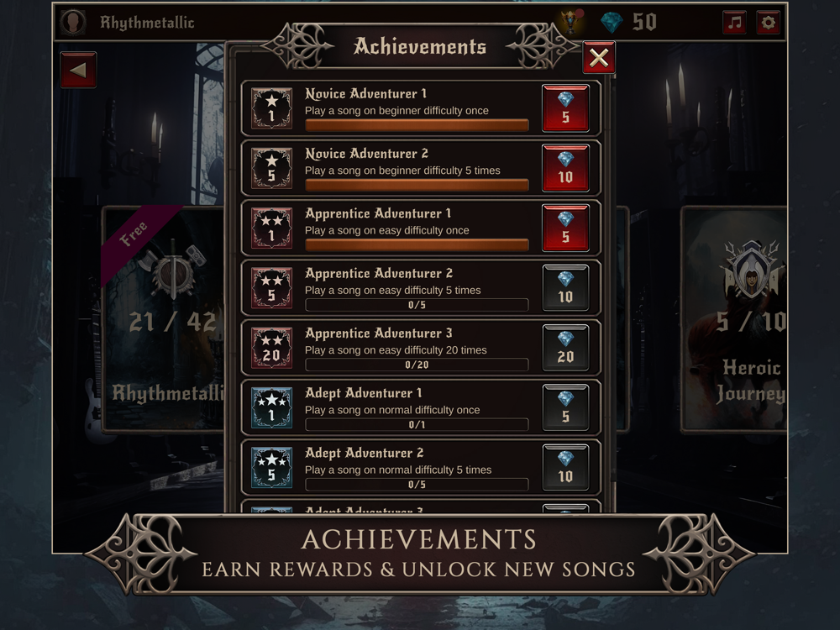Image resolution: width=840 pixels, height=630 pixels.
Task: Open the trophy achievements icon
Action: (571, 22)
